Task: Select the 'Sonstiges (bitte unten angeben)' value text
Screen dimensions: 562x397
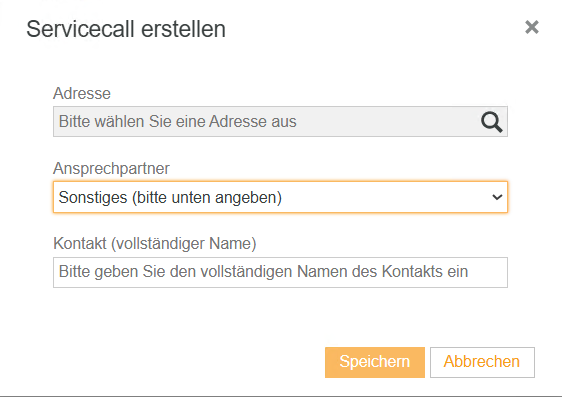Action: pyautogui.click(x=170, y=197)
